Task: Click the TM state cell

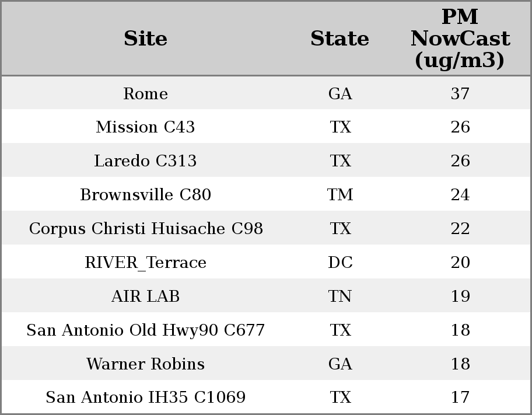Action: (340, 194)
